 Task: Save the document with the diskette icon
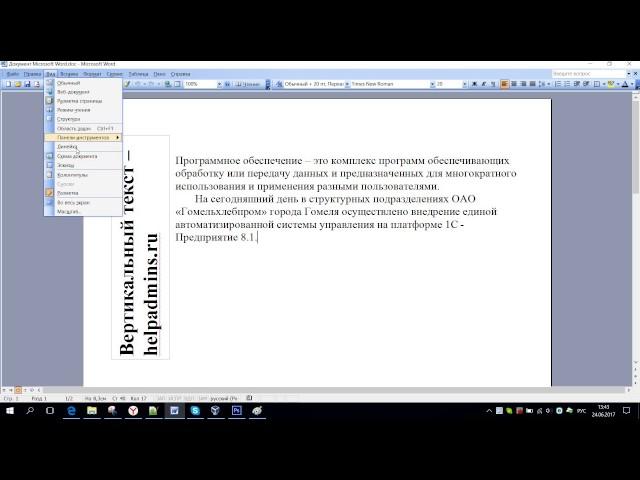pyautogui.click(x=25, y=84)
